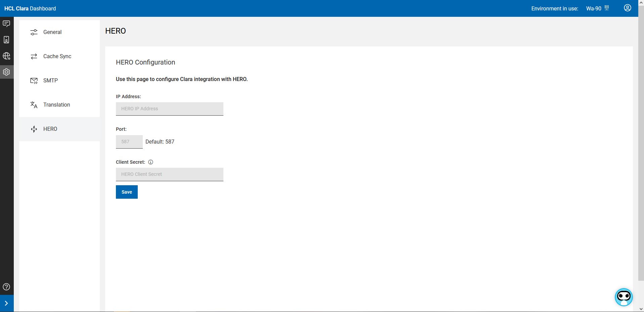644x312 pixels.
Task: Open the chat conversations icon in sidebar
Action: tap(6, 24)
